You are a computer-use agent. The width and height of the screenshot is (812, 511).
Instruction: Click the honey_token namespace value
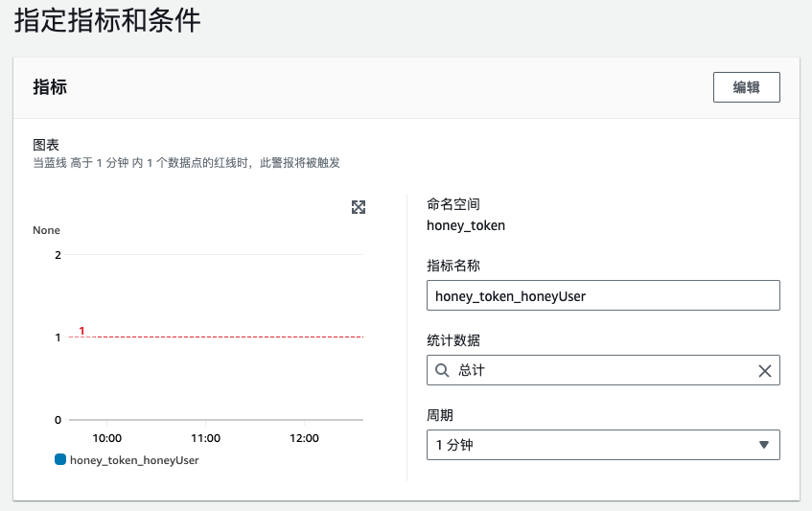tap(466, 226)
